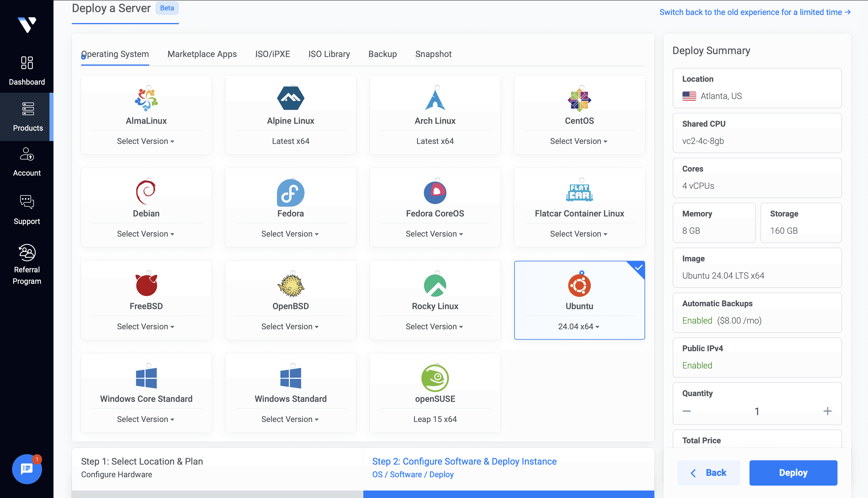Switch to the ISO/iPXE tab
Viewport: 868px width, 498px height.
(x=273, y=54)
